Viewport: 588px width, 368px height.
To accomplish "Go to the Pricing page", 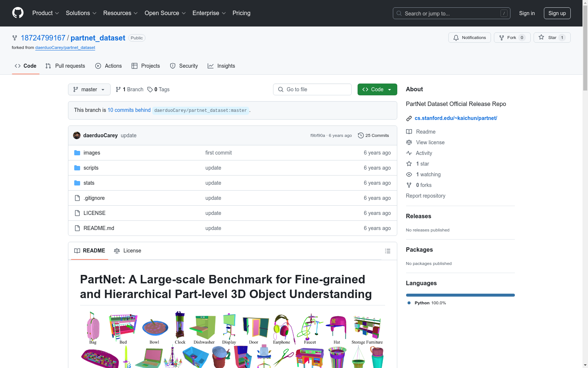I will click(x=241, y=13).
